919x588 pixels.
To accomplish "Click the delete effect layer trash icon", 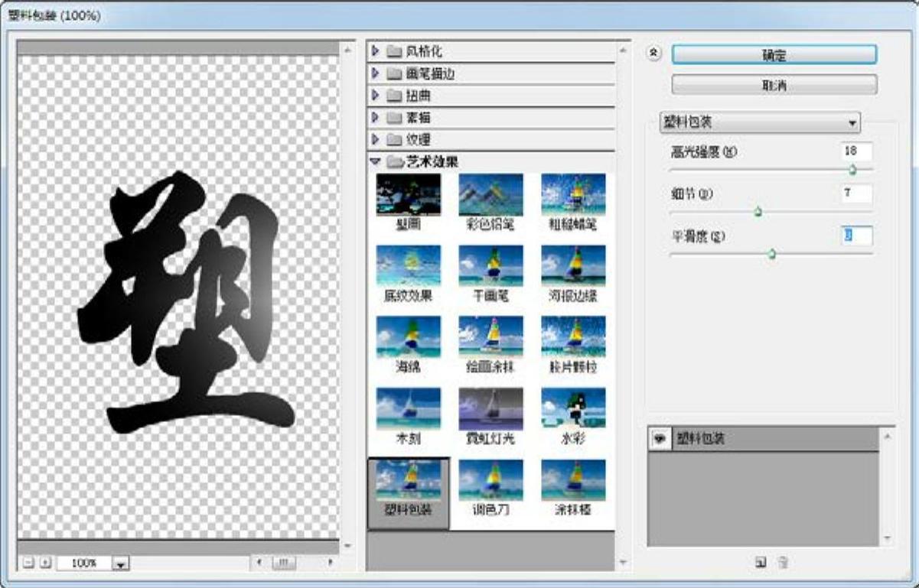I will (x=783, y=562).
